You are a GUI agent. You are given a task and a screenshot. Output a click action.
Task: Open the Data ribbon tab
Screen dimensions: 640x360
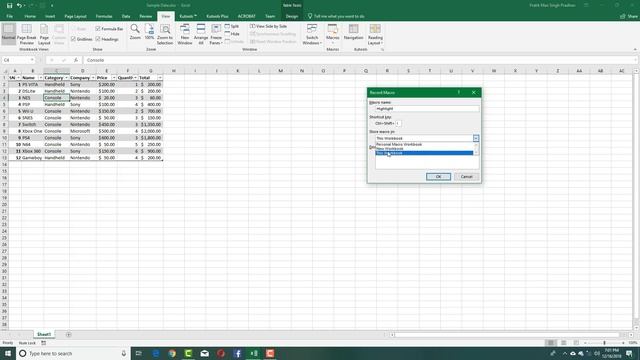(x=126, y=16)
